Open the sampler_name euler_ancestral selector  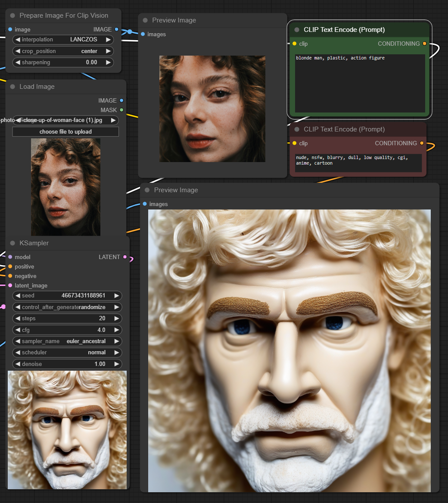pos(67,341)
